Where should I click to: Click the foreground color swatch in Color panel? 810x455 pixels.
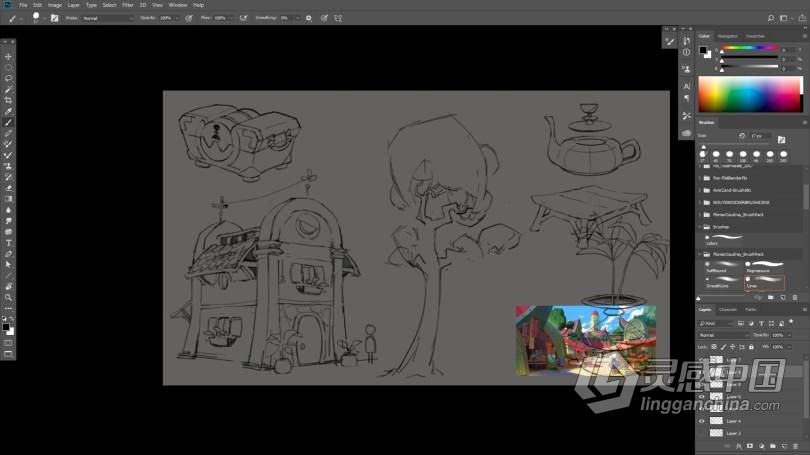point(703,50)
